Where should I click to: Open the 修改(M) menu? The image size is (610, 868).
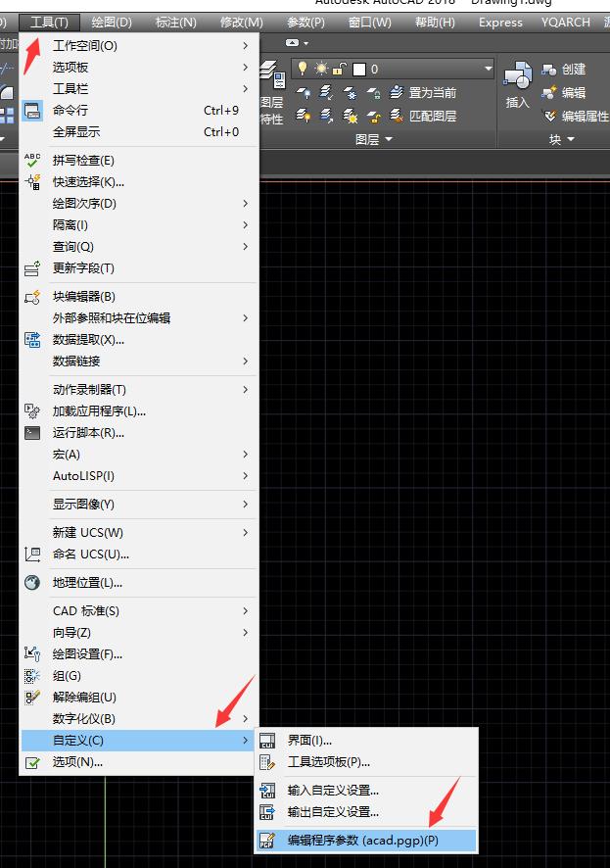pos(242,23)
